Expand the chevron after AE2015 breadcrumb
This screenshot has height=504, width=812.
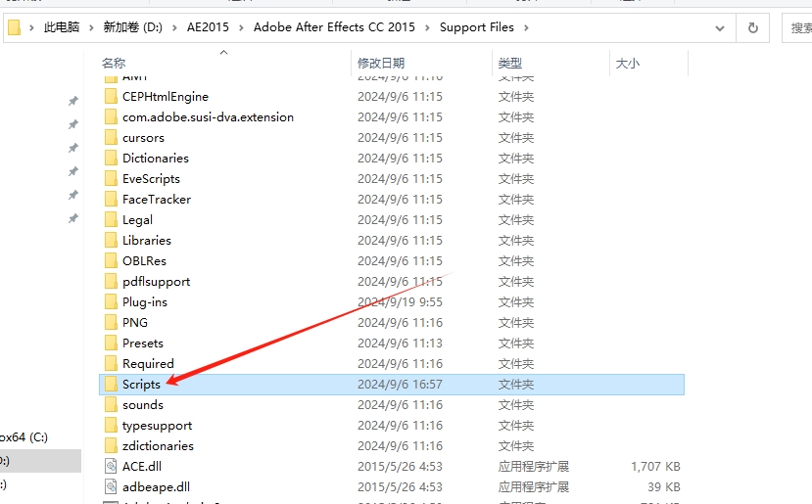click(x=241, y=27)
